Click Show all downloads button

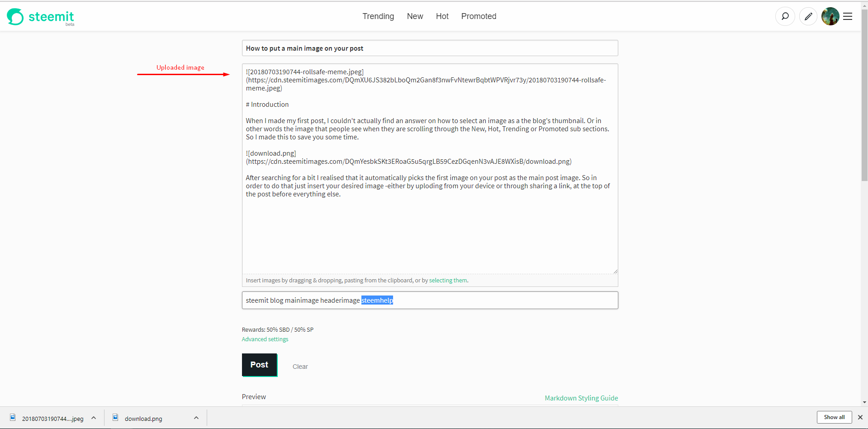point(834,417)
